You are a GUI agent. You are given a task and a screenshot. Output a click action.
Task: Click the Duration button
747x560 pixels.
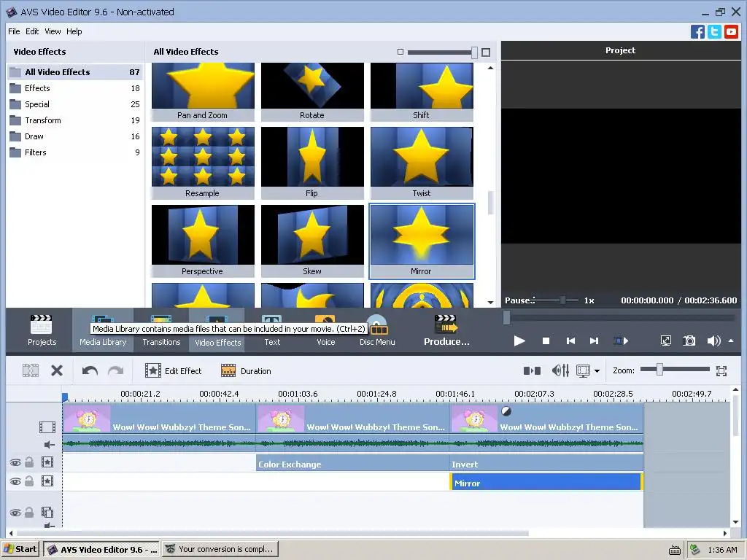click(x=247, y=370)
